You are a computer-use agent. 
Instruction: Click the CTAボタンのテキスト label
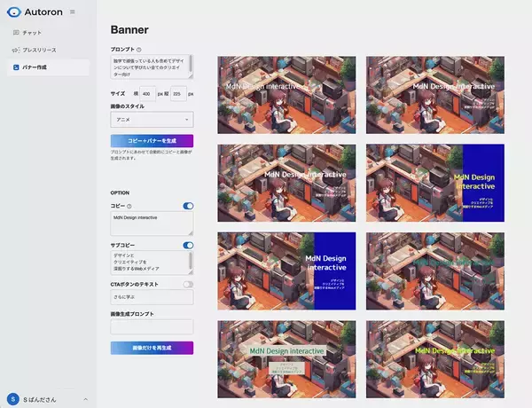[x=135, y=285]
